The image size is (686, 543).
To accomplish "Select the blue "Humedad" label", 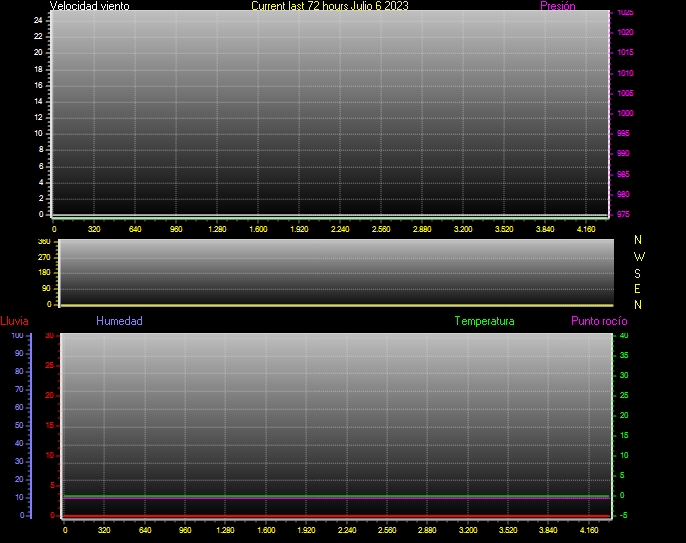I will [119, 321].
